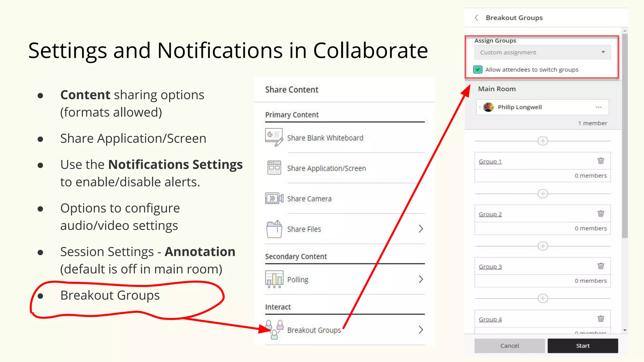Viewport: 644px width, 362px height.
Task: Open Philip Longwell's more options menu
Action: pos(598,107)
